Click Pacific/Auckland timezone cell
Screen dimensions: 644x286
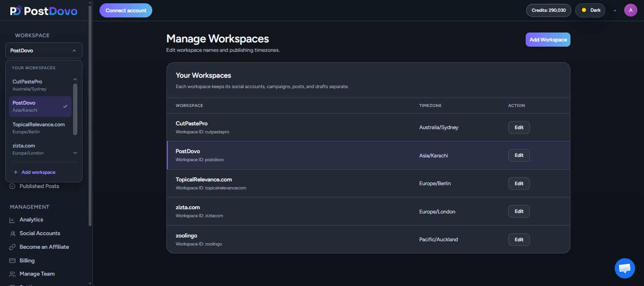[x=438, y=240]
